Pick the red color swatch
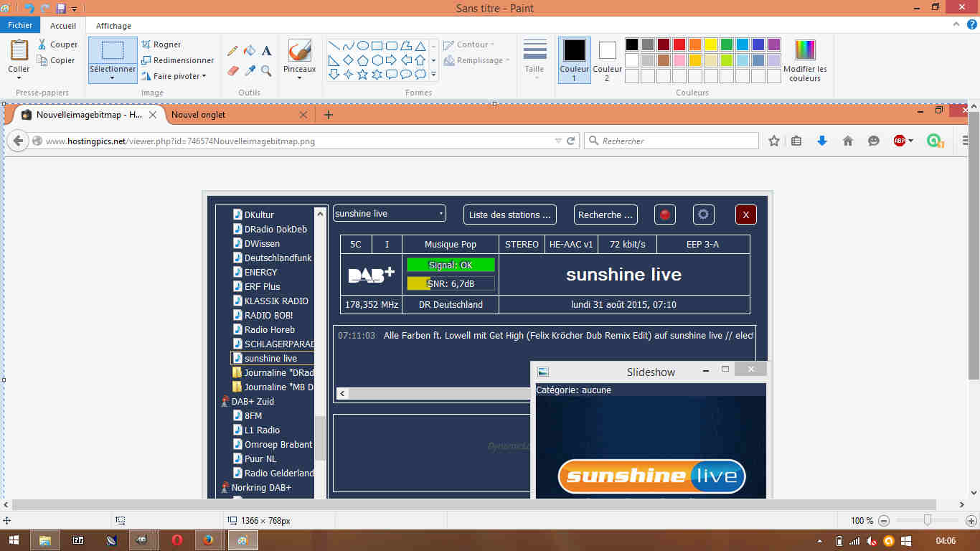Viewport: 980px width, 551px height. click(679, 44)
